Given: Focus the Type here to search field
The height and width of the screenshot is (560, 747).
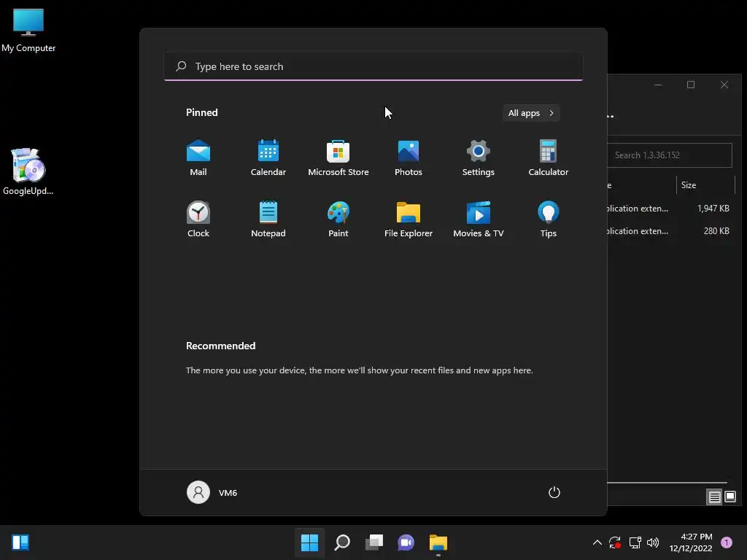Looking at the screenshot, I should (373, 66).
